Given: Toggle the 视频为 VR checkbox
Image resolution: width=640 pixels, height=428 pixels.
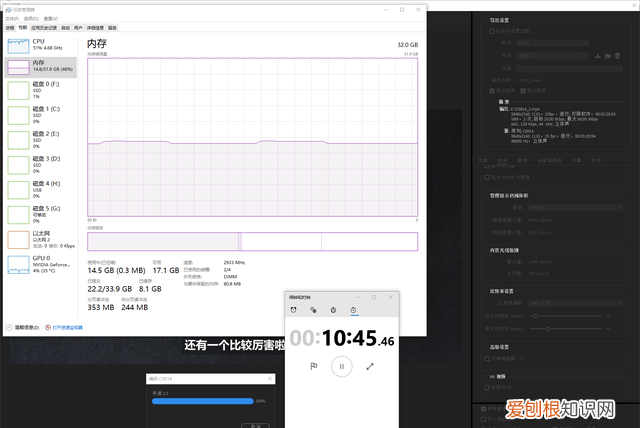Looking at the screenshot, I should tap(487, 387).
